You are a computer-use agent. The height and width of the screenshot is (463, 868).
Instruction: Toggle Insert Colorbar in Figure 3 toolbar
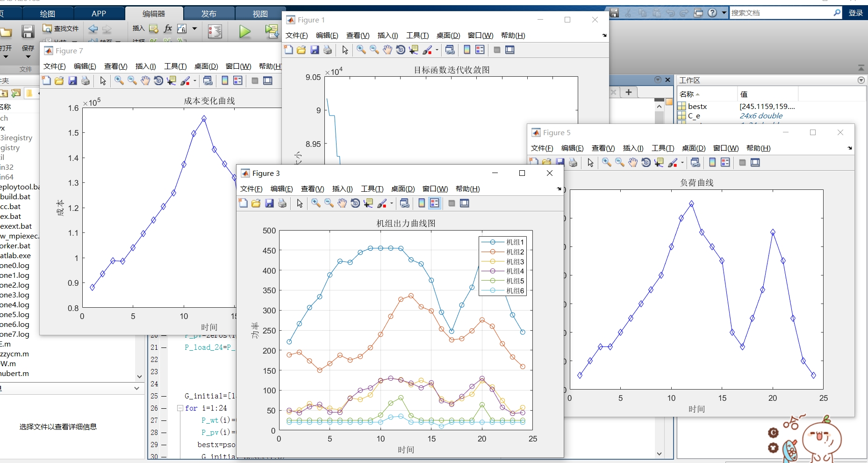pyautogui.click(x=422, y=203)
